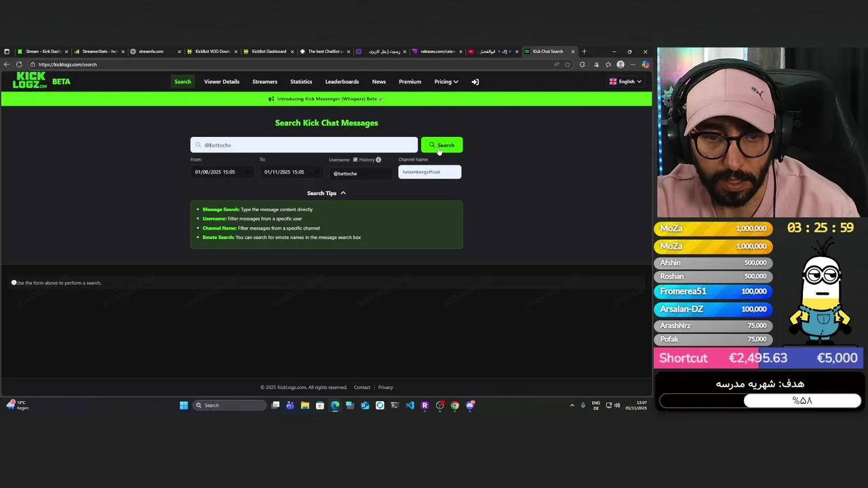Open Microsoft Edge from taskbar
The image size is (868, 488).
coord(335,405)
